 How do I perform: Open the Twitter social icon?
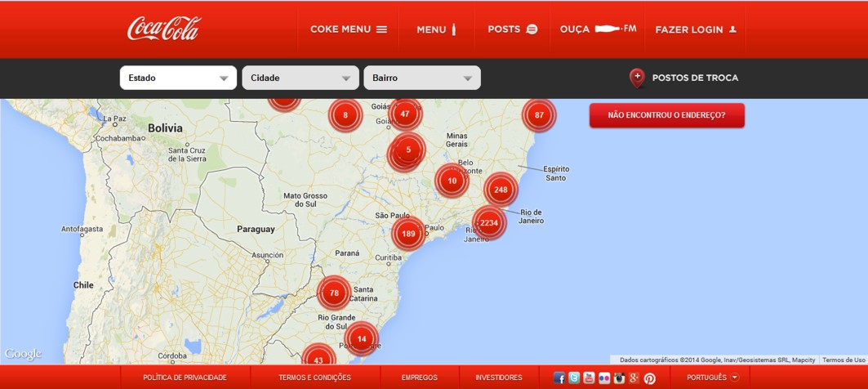coord(574,378)
